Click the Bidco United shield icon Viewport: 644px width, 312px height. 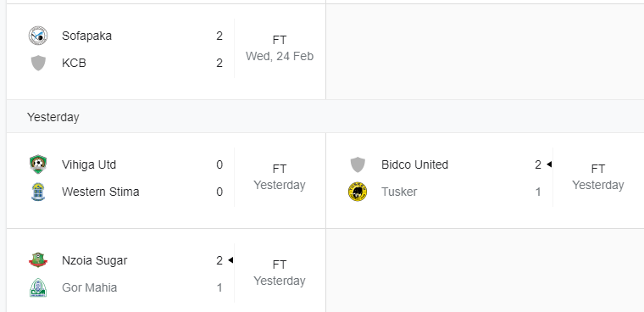coord(358,164)
